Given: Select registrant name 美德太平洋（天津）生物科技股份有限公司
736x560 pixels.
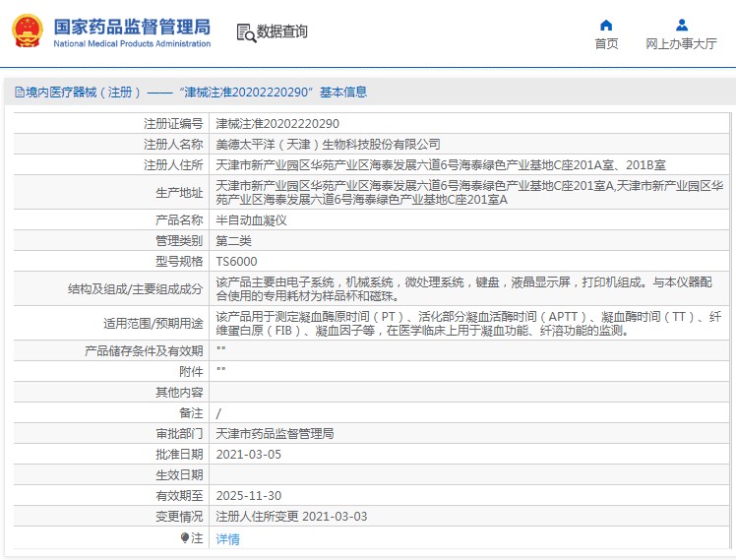Looking at the screenshot, I should (x=328, y=144).
